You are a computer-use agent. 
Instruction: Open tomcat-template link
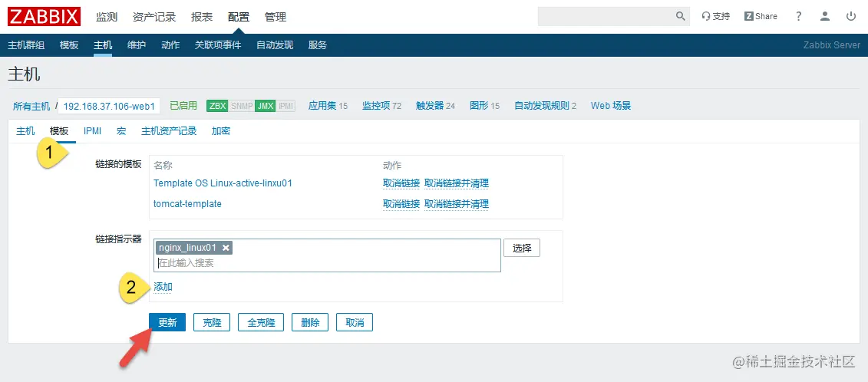click(x=188, y=204)
